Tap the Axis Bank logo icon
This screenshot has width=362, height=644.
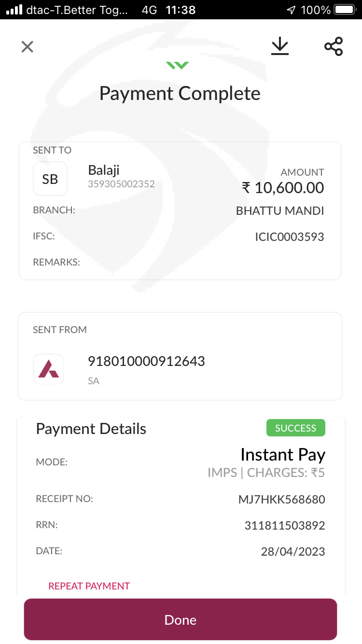pos(49,369)
